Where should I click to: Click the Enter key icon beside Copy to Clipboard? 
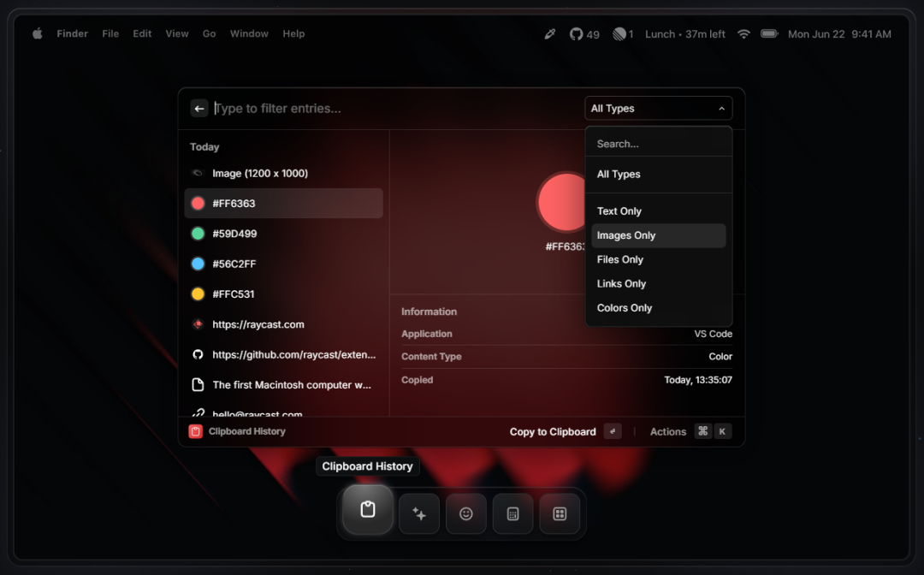(x=613, y=431)
